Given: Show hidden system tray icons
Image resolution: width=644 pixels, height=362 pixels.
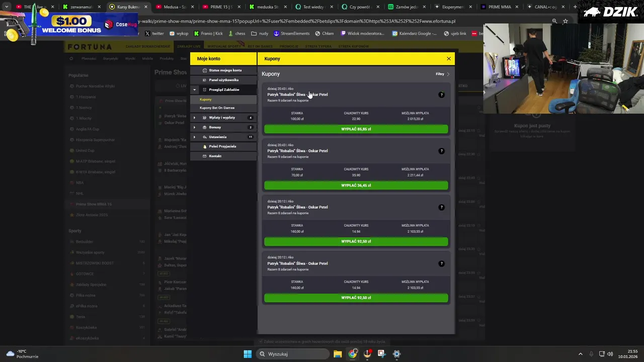Looking at the screenshot, I should coord(580,354).
